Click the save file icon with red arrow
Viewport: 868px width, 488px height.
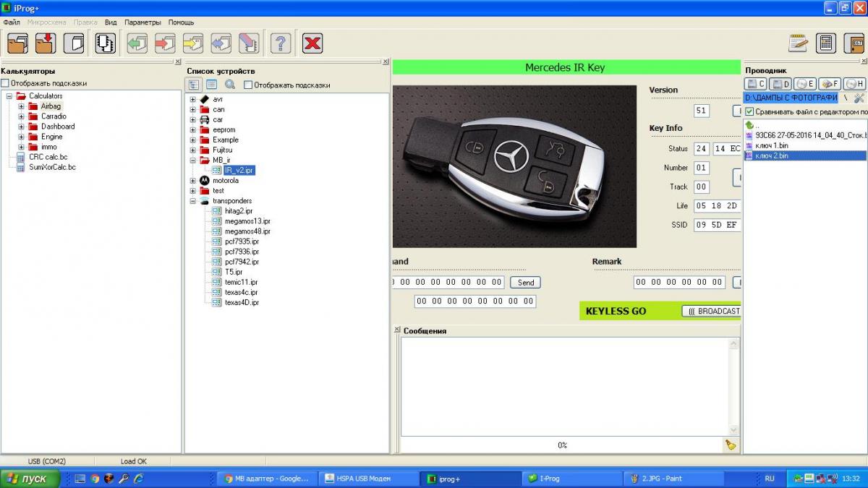45,43
